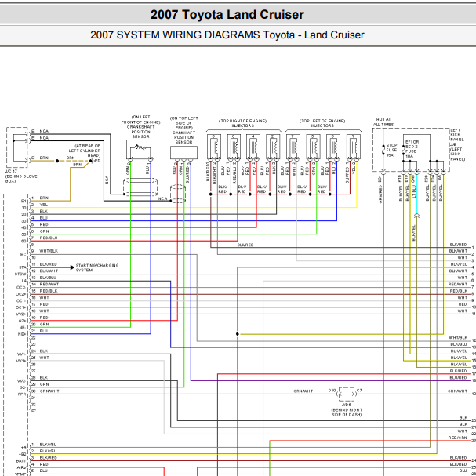Click the "RED/WHT" label at pin 14 on the left
The image size is (476, 476).
pos(49,285)
